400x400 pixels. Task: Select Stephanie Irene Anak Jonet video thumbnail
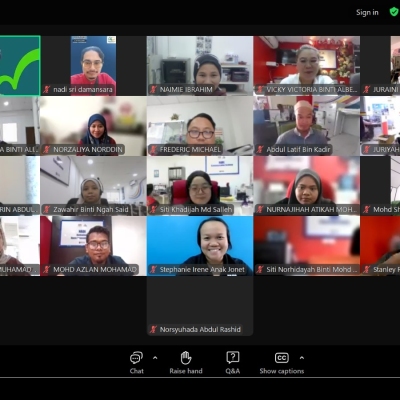click(x=200, y=246)
